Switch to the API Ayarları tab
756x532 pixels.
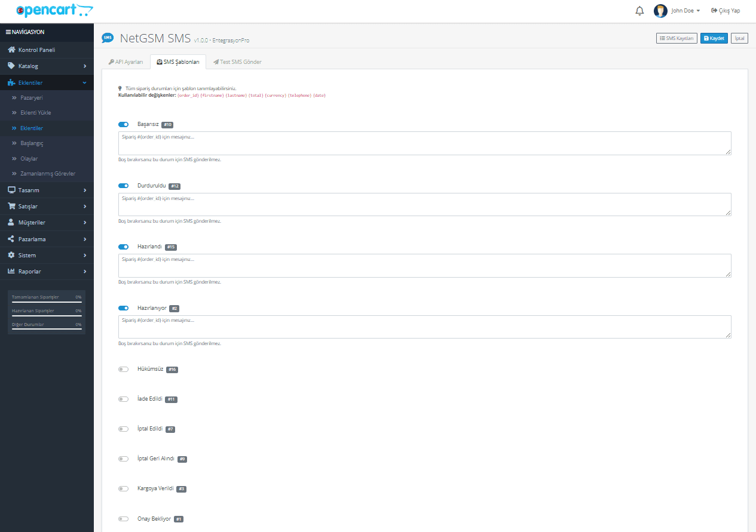pyautogui.click(x=126, y=62)
